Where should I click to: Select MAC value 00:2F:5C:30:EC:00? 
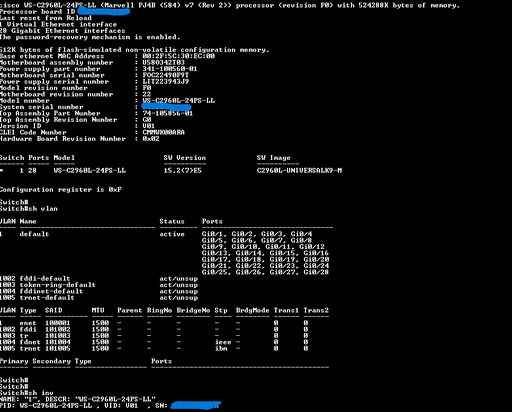point(179,56)
